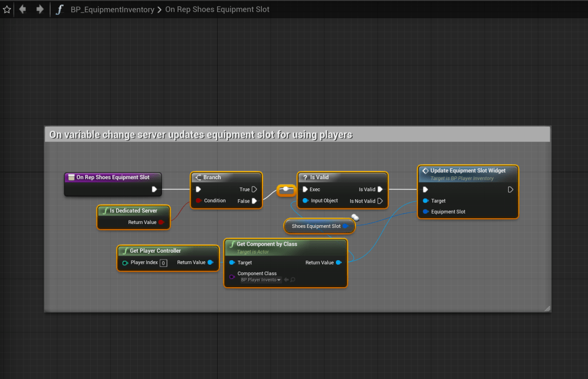This screenshot has height=379, width=588.
Task: Click the Update Equipment Slot Widget node icon
Action: coord(425,171)
